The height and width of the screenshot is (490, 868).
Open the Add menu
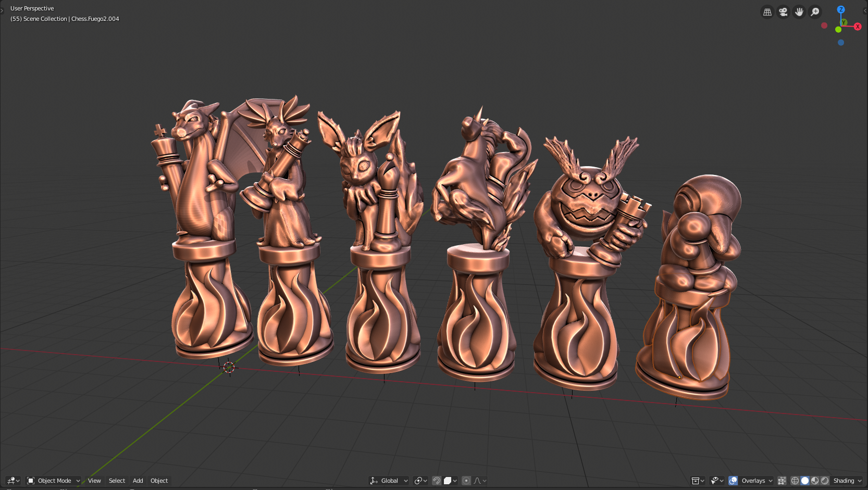point(138,481)
